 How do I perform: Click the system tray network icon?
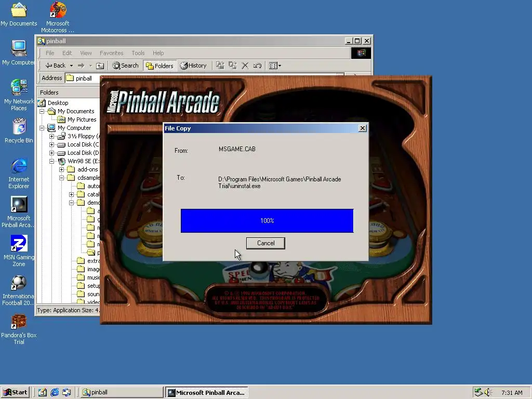coord(478,392)
